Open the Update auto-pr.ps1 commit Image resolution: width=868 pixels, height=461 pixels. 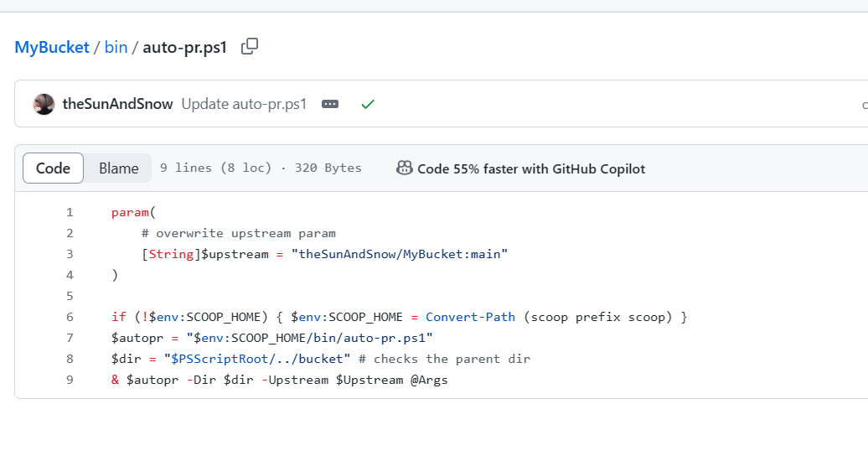click(x=244, y=104)
